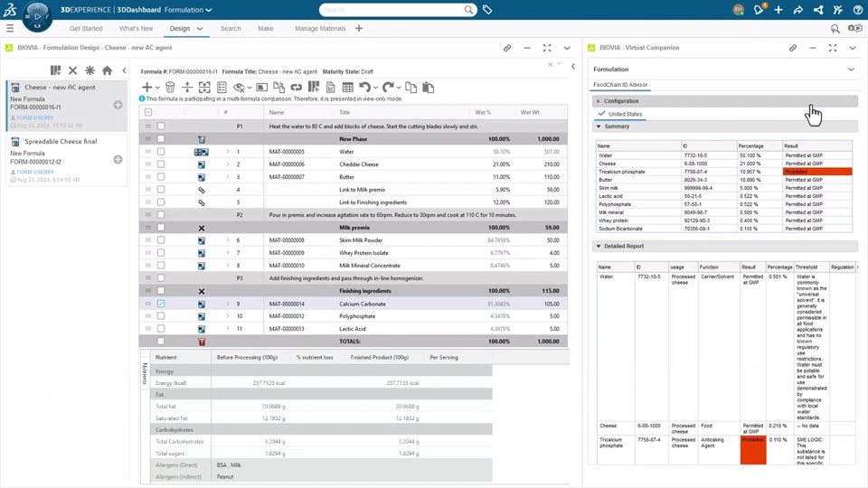The width and height of the screenshot is (868, 488).
Task: Click the chain link icon in formula toolbar
Action: [x=297, y=88]
